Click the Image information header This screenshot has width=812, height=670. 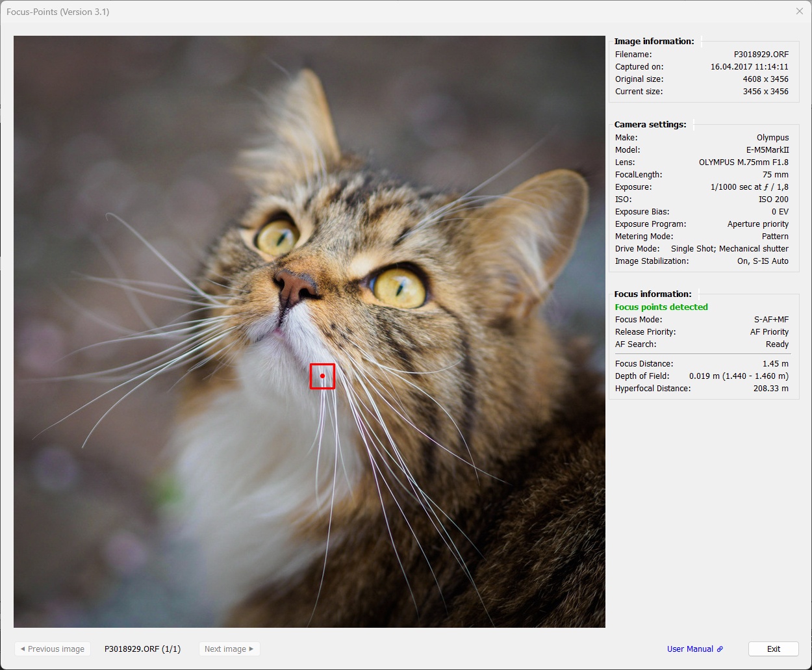(x=654, y=41)
